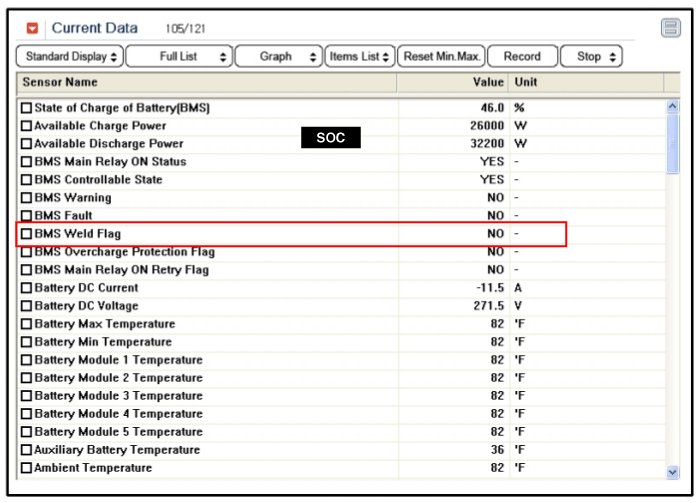Click the scrollbar up arrow
The width and height of the screenshot is (700, 503).
[x=672, y=105]
